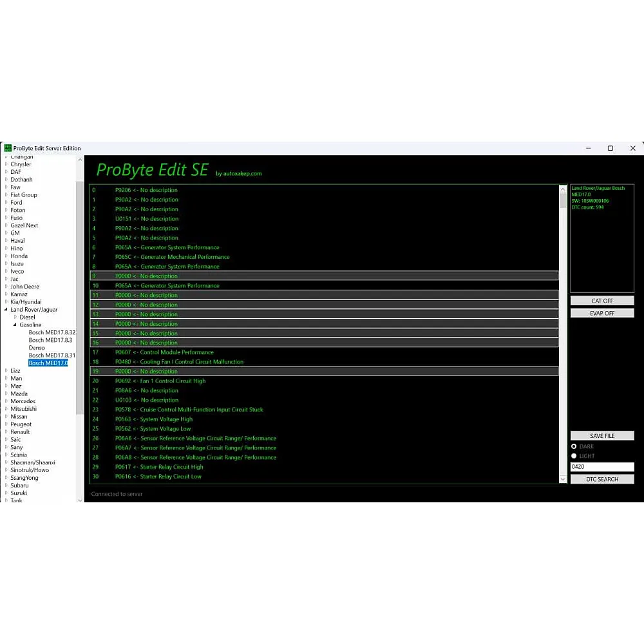This screenshot has width=644, height=644.
Task: Click the SAVE FILE button
Action: (x=602, y=436)
